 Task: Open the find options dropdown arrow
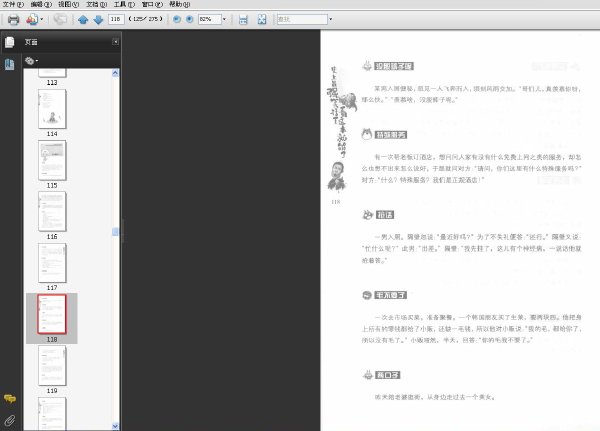(x=331, y=19)
